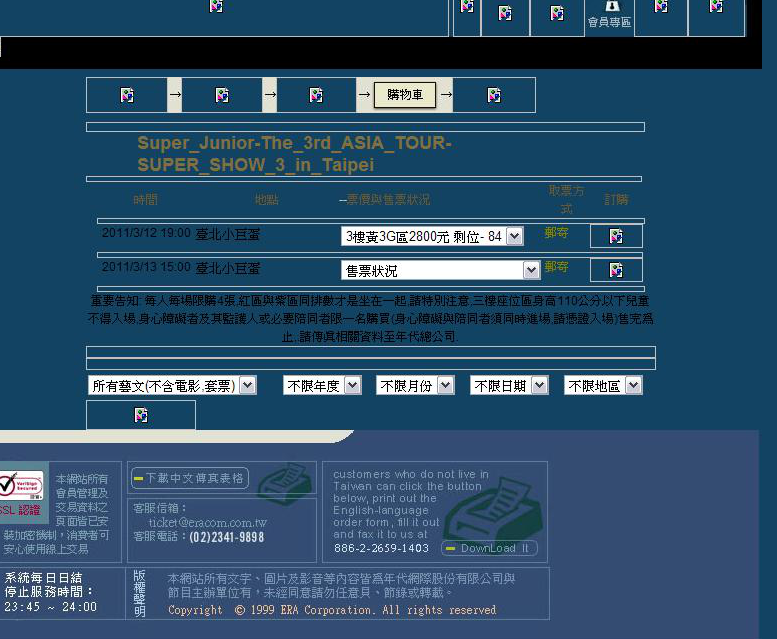
Task: Click the 訂購 column header
Action: point(616,200)
